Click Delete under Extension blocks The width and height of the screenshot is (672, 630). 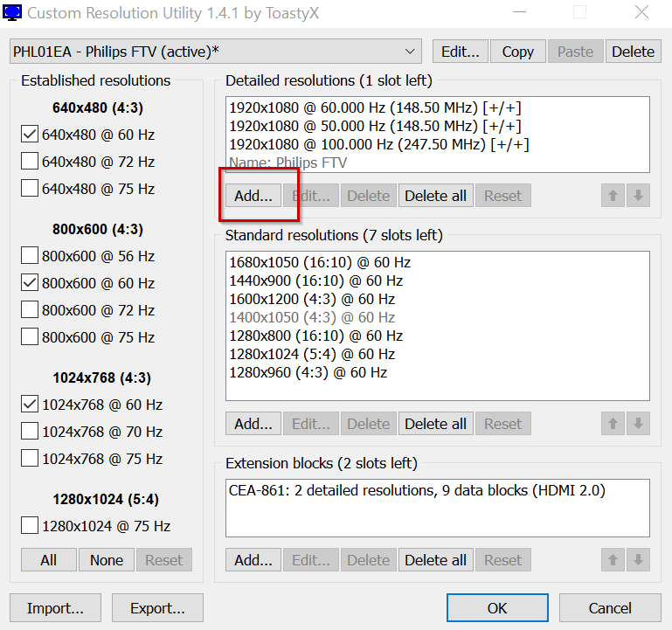pyautogui.click(x=369, y=560)
